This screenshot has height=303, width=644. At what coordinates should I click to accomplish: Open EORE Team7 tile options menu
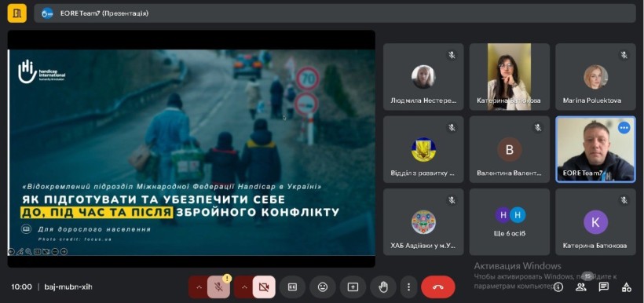[624, 128]
